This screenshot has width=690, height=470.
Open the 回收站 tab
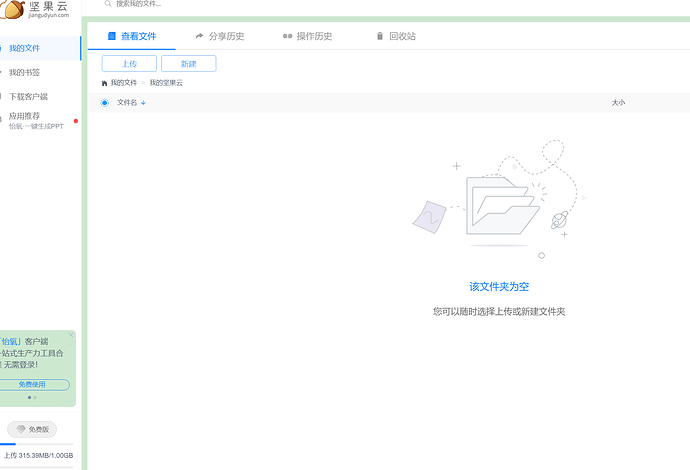pos(396,36)
